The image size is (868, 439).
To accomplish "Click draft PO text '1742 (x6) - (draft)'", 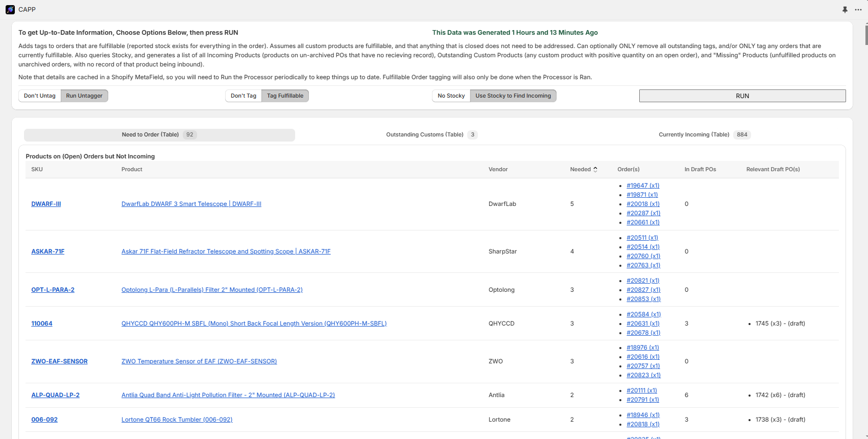I will coord(780,395).
